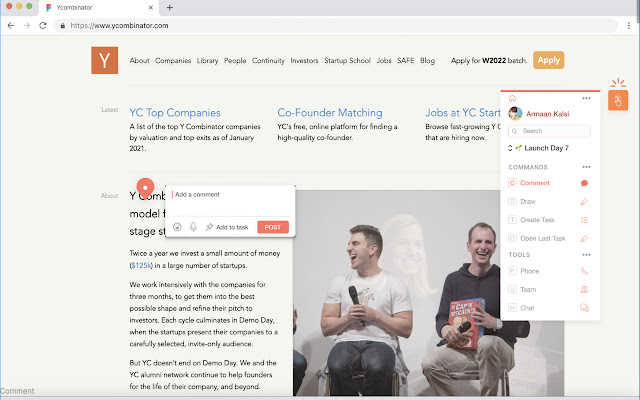The image size is (640, 400).
Task: Click the home icon in side panel
Action: coord(512,98)
